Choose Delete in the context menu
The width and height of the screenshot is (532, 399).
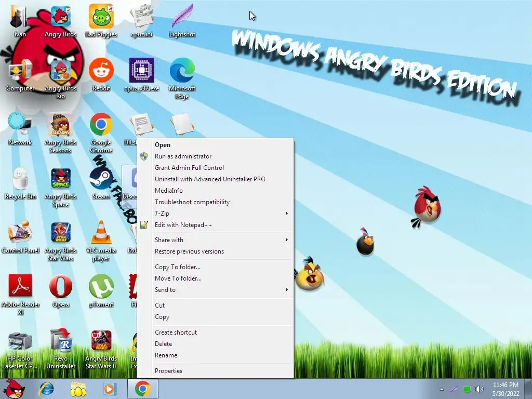(x=216, y=344)
